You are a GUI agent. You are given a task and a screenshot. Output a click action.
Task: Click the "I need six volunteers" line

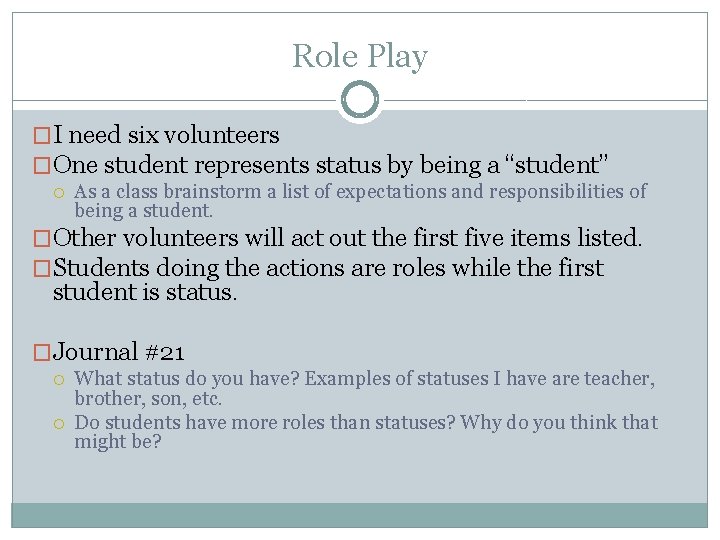[166, 135]
